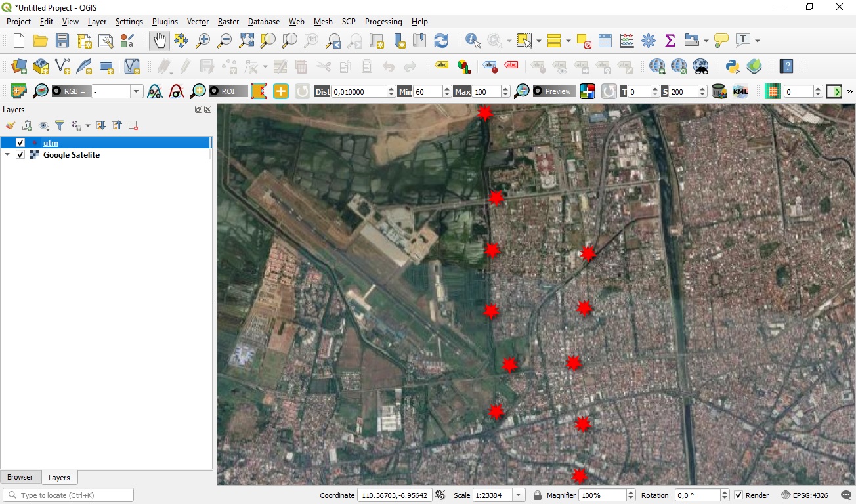Image resolution: width=856 pixels, height=504 pixels.
Task: Open the attribute table icon
Action: tap(605, 41)
